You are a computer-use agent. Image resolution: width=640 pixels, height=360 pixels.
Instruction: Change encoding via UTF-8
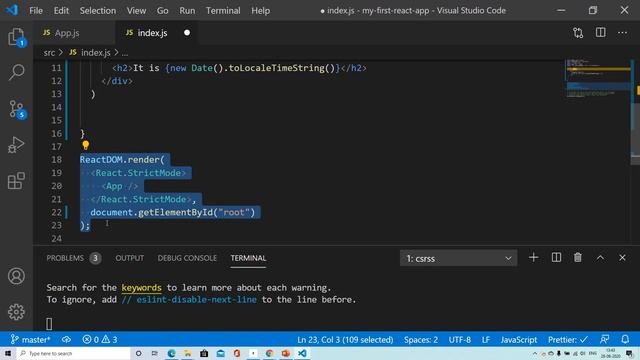click(x=460, y=340)
